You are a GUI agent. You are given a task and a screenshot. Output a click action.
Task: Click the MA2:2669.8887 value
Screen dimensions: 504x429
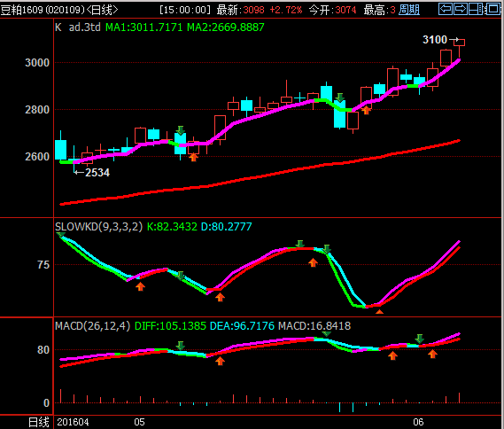tap(226, 27)
